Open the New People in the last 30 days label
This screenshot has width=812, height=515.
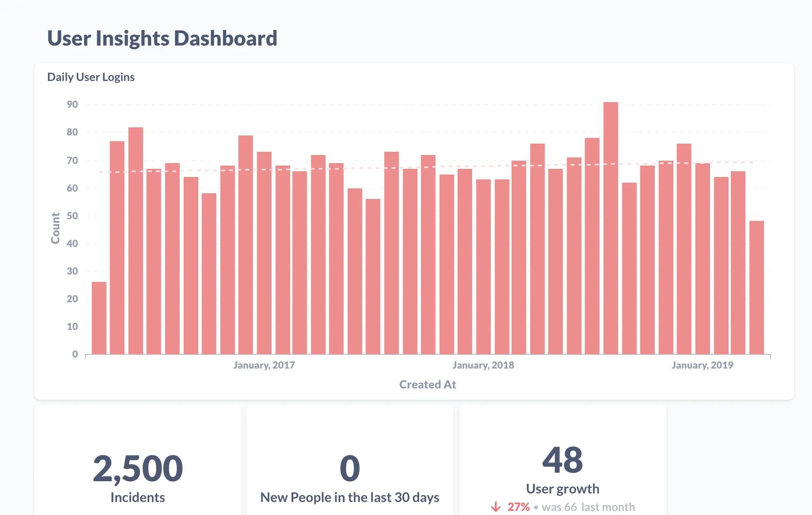pos(350,498)
